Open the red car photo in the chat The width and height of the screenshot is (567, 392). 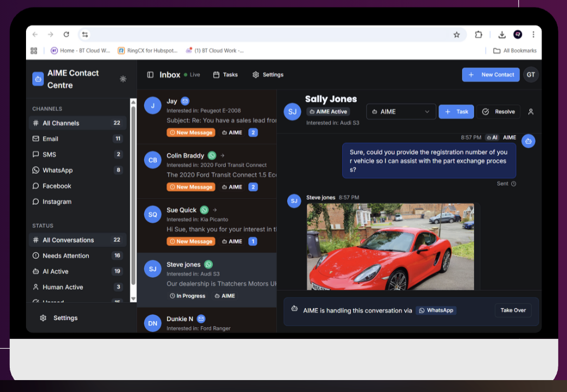click(x=390, y=246)
